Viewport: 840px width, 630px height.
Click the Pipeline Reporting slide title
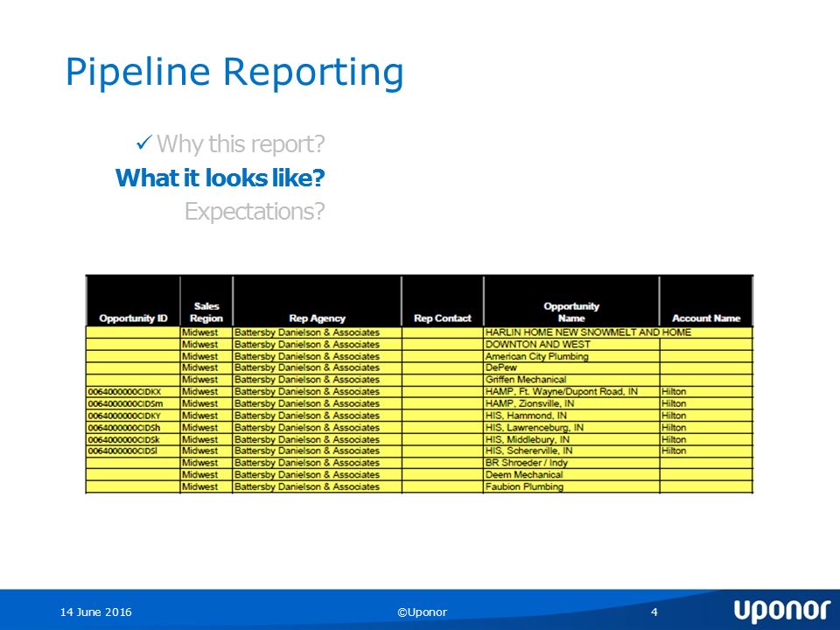(234, 72)
